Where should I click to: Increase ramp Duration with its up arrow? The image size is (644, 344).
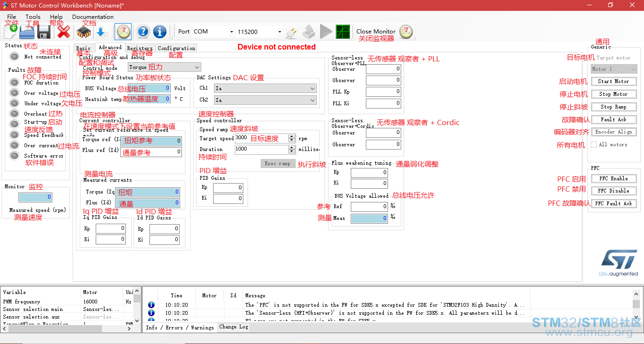pos(292,147)
